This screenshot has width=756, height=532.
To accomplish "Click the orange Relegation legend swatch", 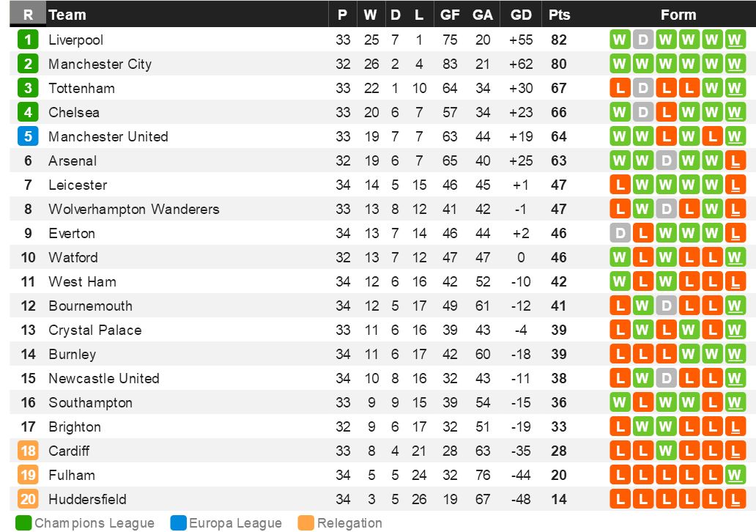I will (x=306, y=522).
